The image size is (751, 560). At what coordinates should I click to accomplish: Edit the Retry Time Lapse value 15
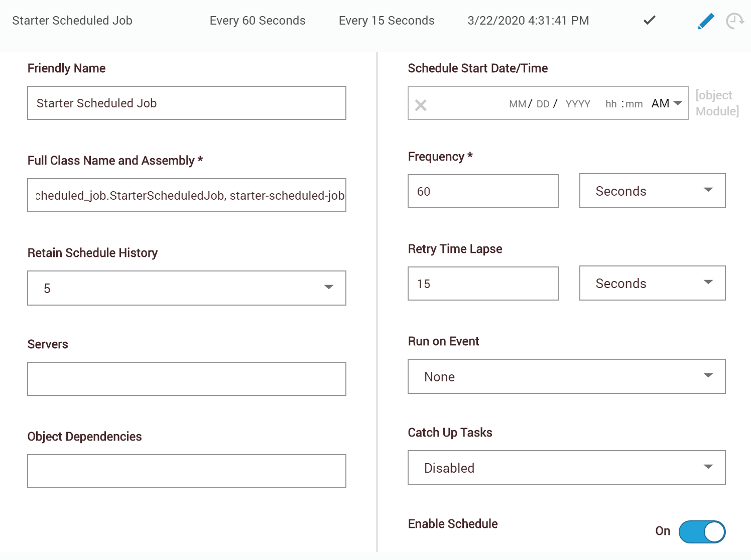pyautogui.click(x=482, y=283)
